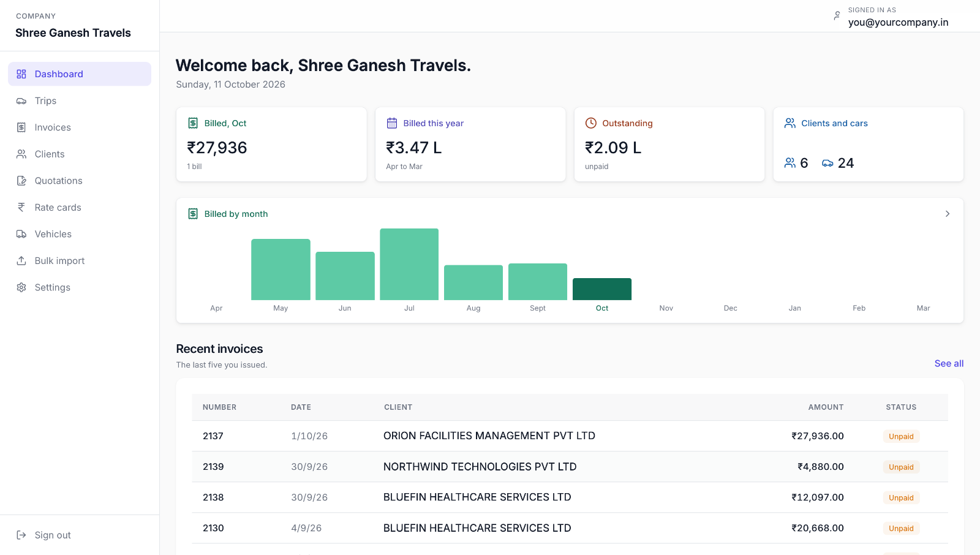This screenshot has height=555, width=980.
Task: Click the Sept bar in billing chart
Action: tap(538, 282)
